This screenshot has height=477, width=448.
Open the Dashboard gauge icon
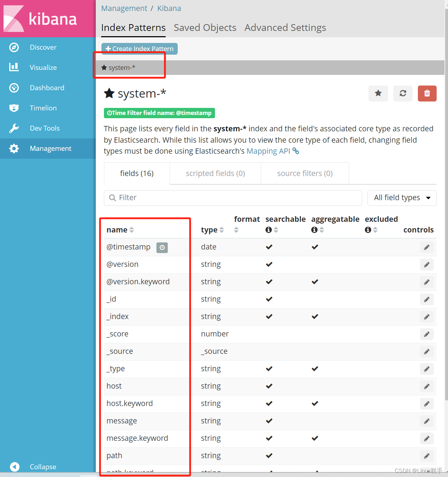(x=14, y=88)
